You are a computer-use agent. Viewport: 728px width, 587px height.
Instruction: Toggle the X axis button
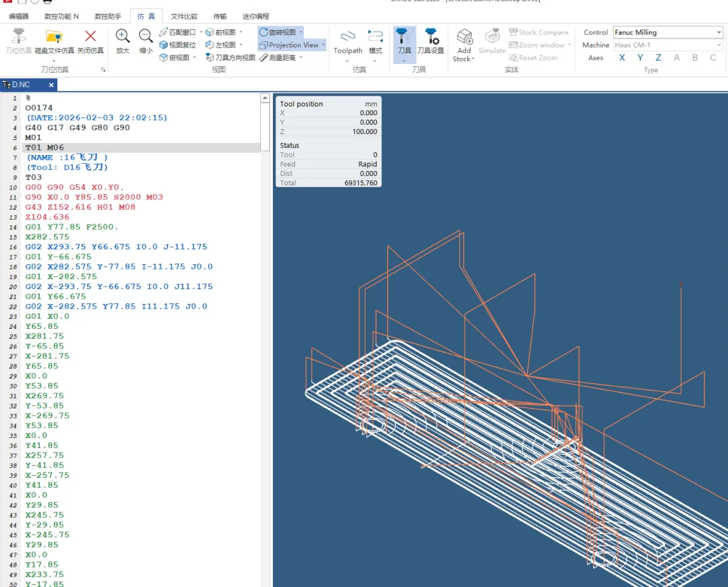[622, 58]
